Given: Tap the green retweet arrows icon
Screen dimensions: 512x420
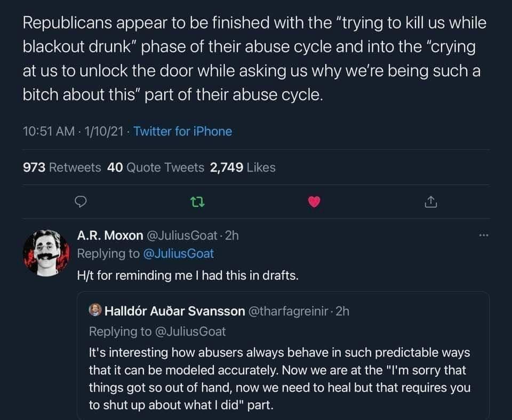Looking at the screenshot, I should (x=197, y=202).
